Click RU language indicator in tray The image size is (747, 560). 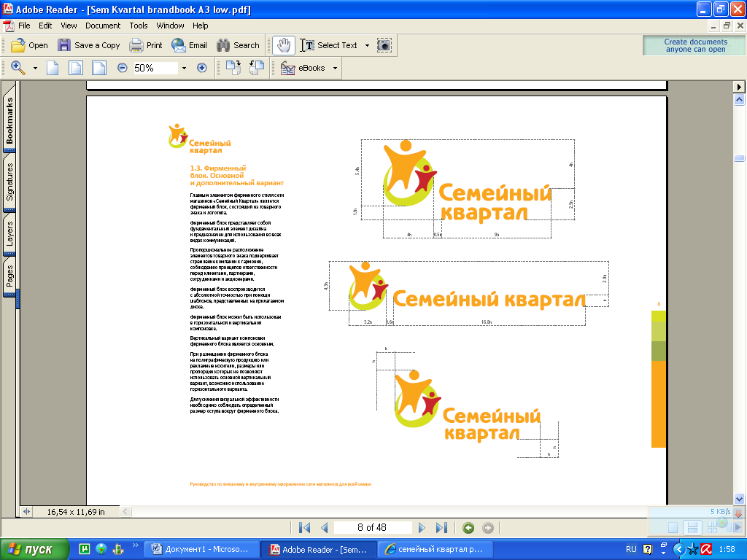coord(631,549)
